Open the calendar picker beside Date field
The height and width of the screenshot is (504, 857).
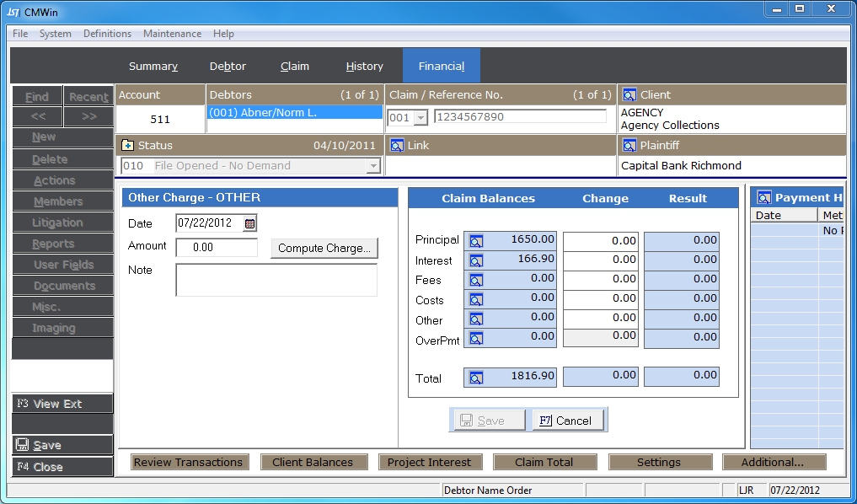pos(249,223)
